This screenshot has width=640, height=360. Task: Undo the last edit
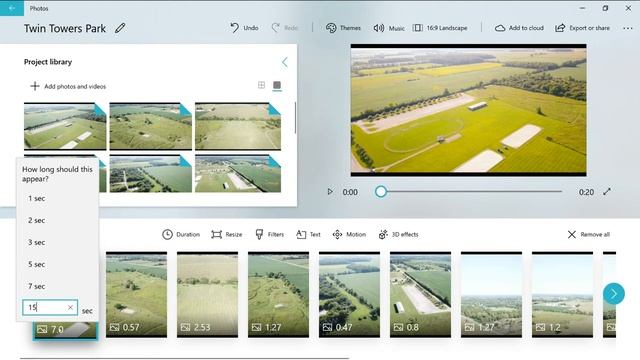click(x=244, y=28)
